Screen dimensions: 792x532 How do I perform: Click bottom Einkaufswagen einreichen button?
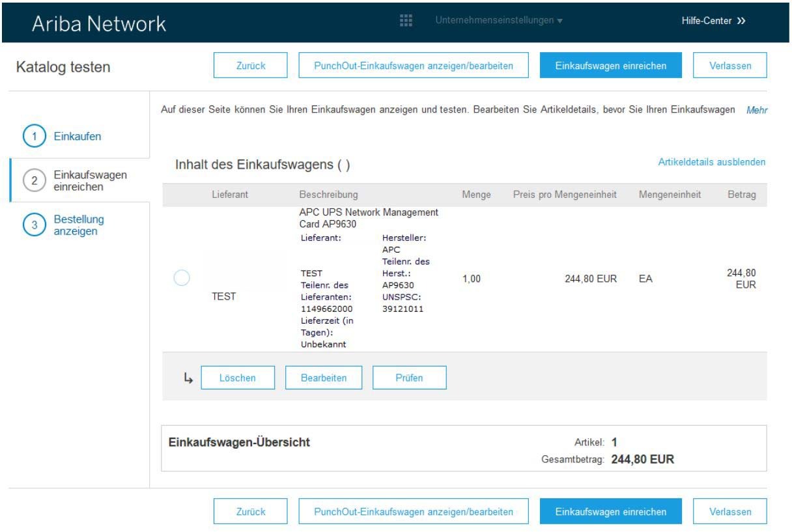pos(610,512)
